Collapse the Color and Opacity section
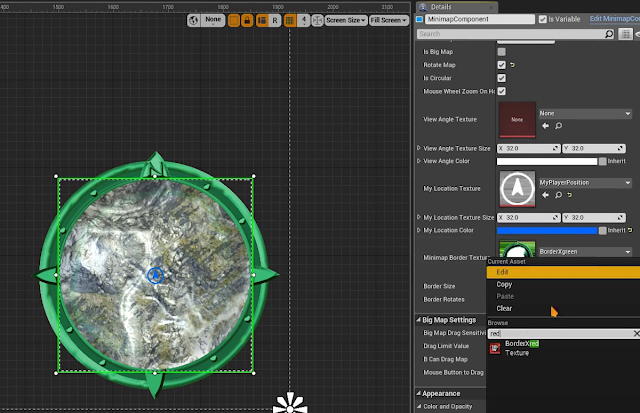 [419, 406]
